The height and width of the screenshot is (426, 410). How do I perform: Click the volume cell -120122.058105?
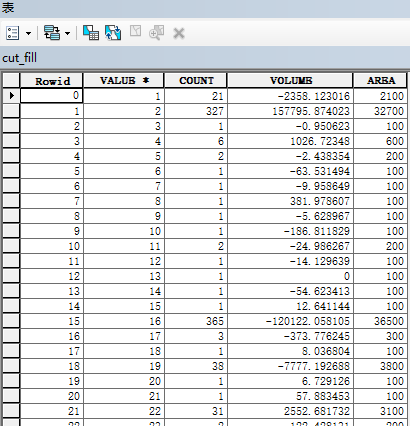[x=290, y=321]
